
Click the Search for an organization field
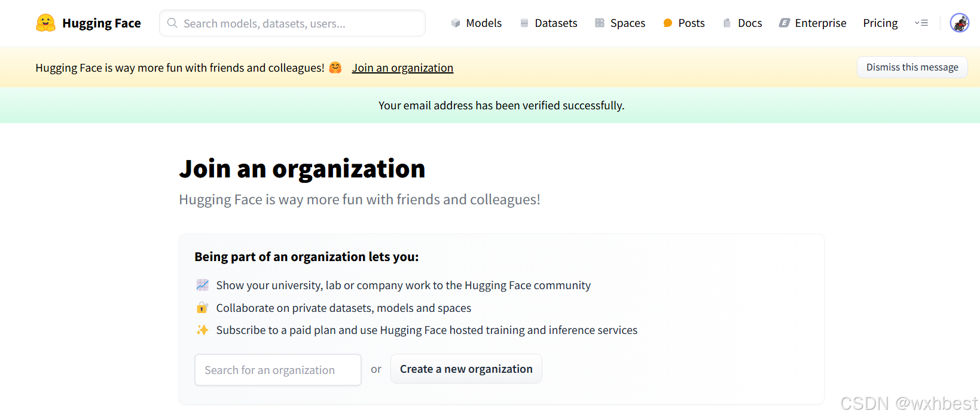(278, 370)
